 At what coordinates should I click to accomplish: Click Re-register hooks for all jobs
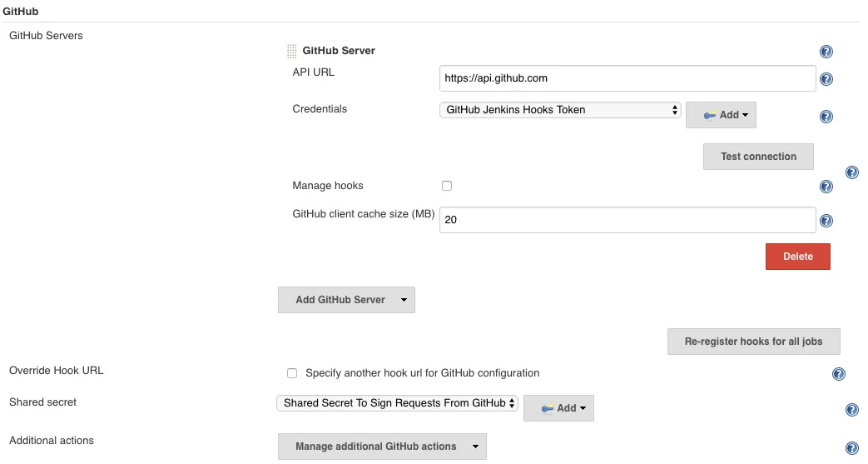[753, 342]
